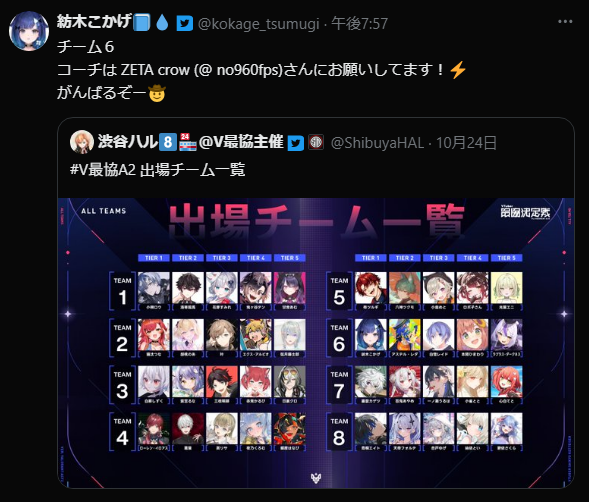Click 渋谷ハル's small profile avatar

pyautogui.click(x=82, y=142)
